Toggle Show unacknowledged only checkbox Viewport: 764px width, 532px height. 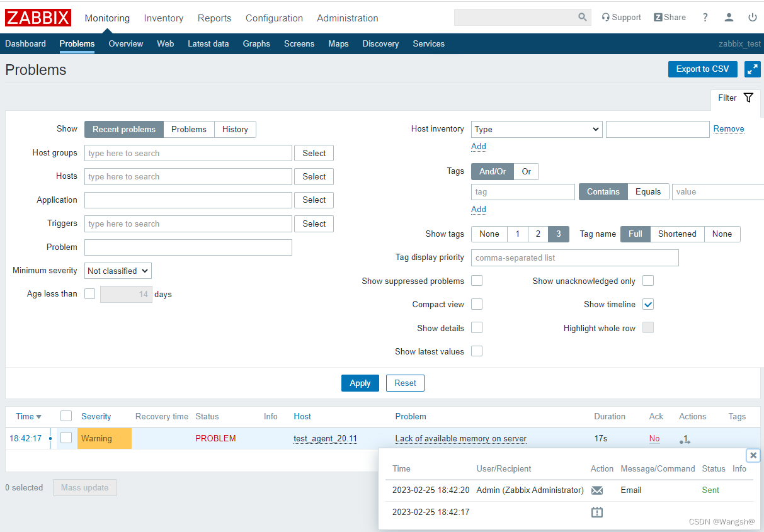click(x=648, y=281)
